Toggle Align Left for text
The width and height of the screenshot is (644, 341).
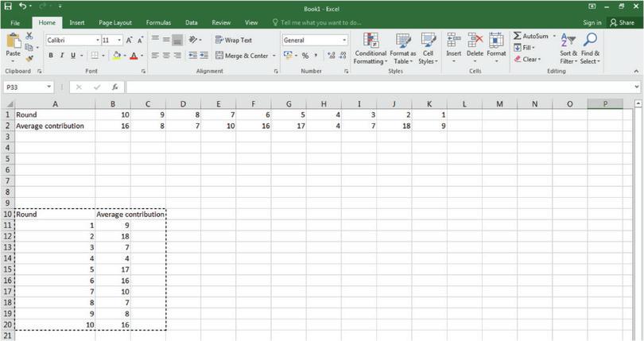(x=155, y=56)
